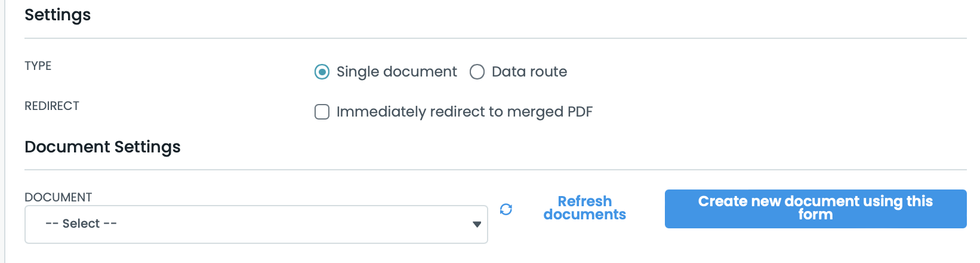Click the "Data route" label text

529,72
